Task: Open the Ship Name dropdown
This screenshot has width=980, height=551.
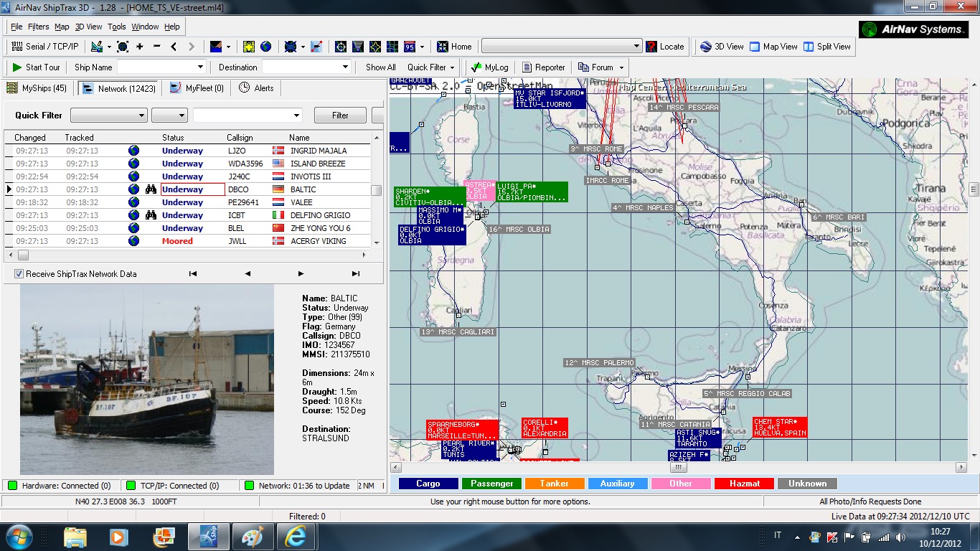Action: (x=200, y=67)
